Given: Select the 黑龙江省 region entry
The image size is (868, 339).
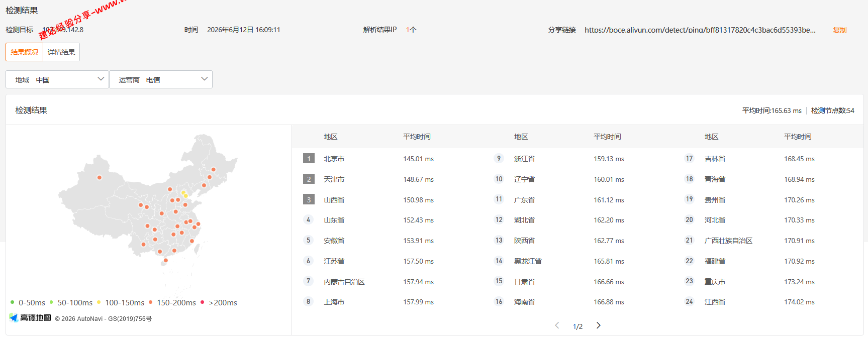Looking at the screenshot, I should 528,261.
